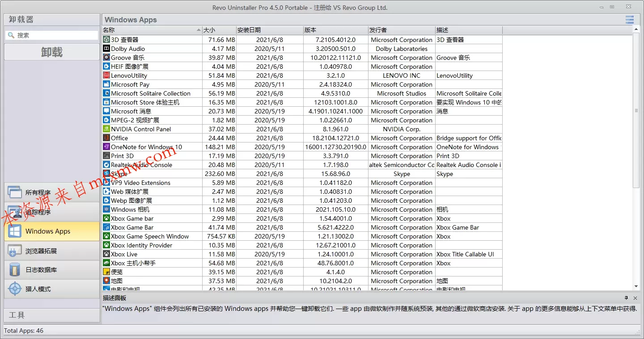
Task: Expand the 工具 tools panel
Action: pos(52,315)
